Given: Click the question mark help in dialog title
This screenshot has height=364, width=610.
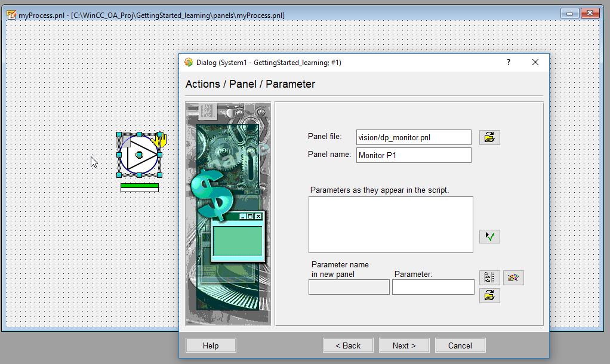Looking at the screenshot, I should (x=509, y=62).
